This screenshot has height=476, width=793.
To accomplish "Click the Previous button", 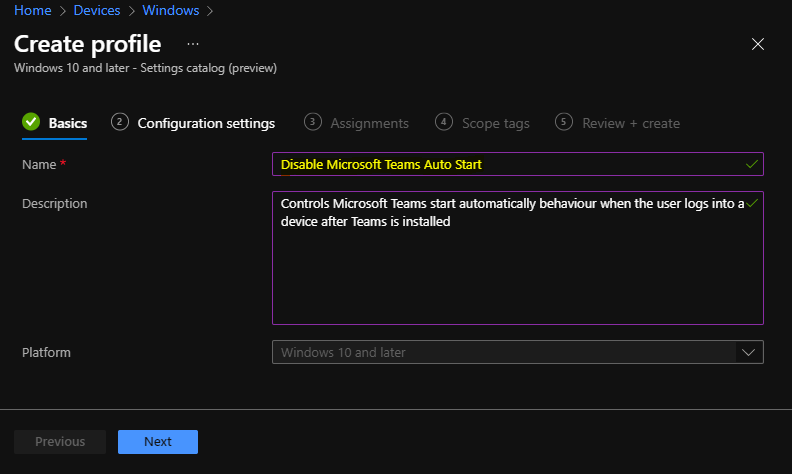I will [x=60, y=442].
